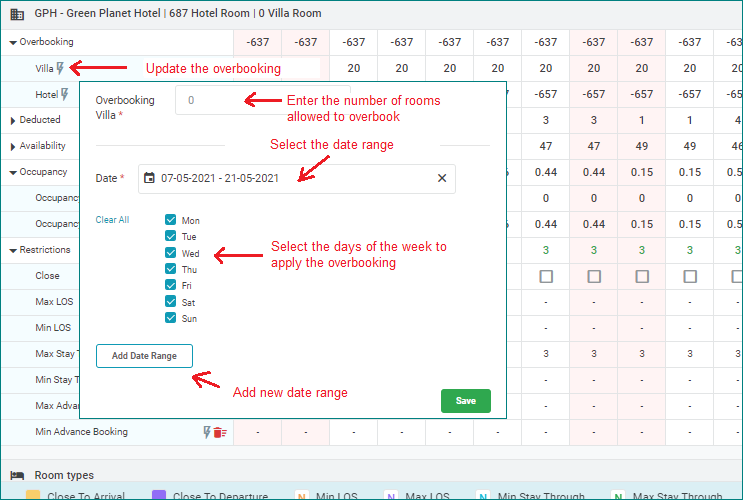Click the hotel building icon in header

click(x=17, y=14)
